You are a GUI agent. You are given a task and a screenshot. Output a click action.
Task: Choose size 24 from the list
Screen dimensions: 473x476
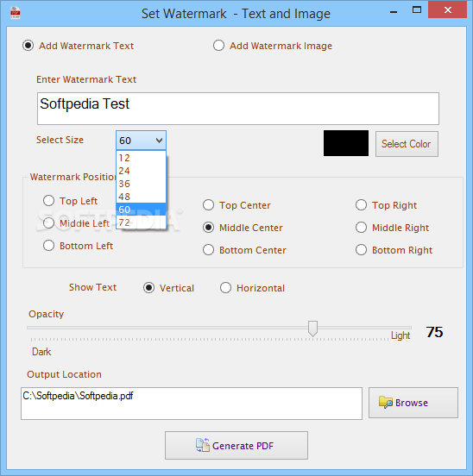point(141,171)
